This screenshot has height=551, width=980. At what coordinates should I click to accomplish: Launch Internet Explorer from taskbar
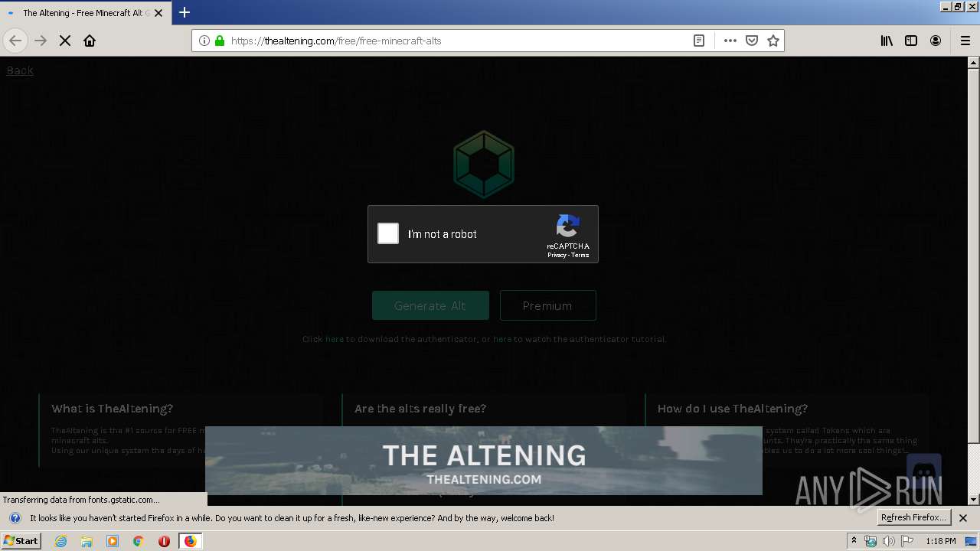[x=61, y=541]
